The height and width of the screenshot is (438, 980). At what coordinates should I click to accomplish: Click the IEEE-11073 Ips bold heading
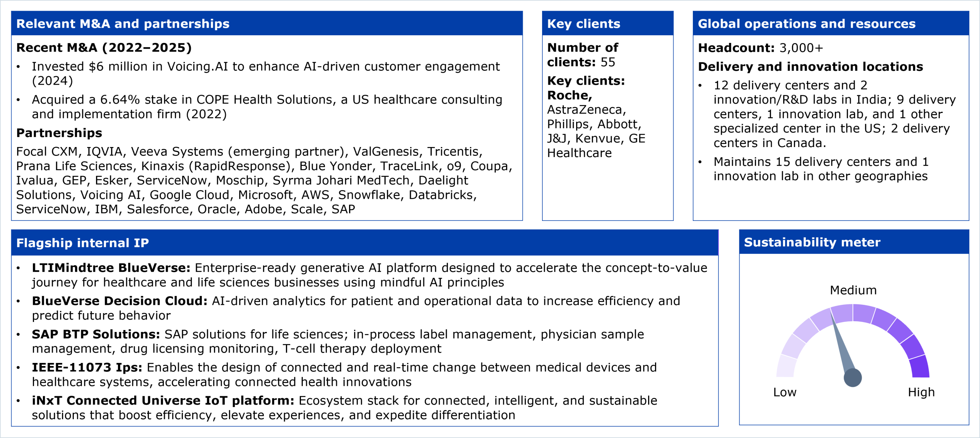tap(87, 368)
